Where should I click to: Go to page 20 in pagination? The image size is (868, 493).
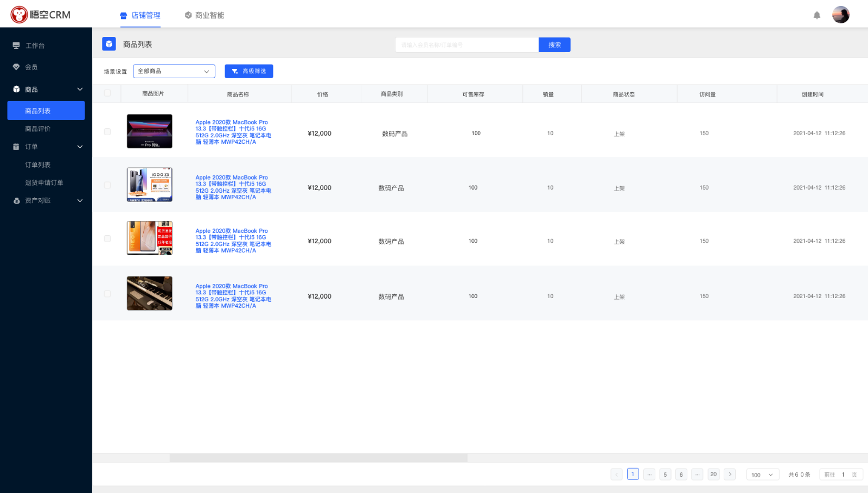(x=713, y=474)
